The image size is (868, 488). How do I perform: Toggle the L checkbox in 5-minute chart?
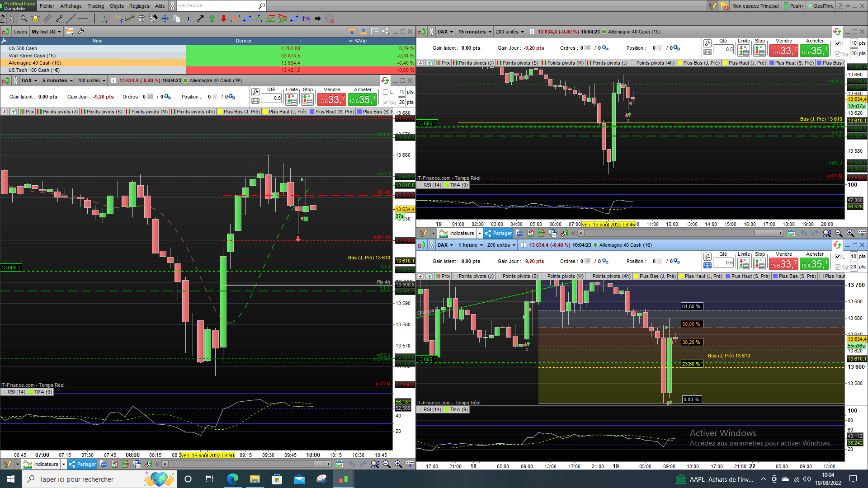[386, 92]
